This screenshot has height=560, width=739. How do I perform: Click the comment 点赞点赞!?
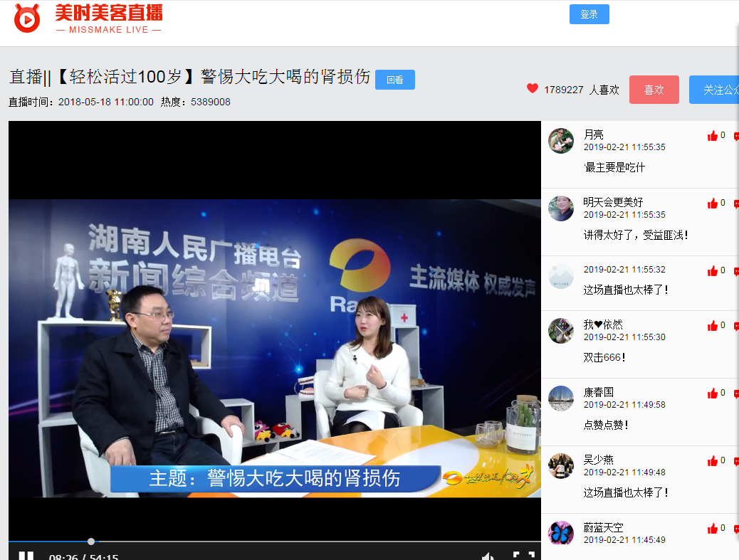coord(606,425)
